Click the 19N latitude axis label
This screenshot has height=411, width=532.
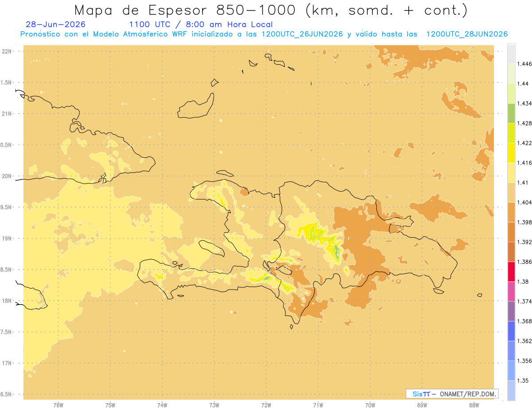(x=7, y=238)
